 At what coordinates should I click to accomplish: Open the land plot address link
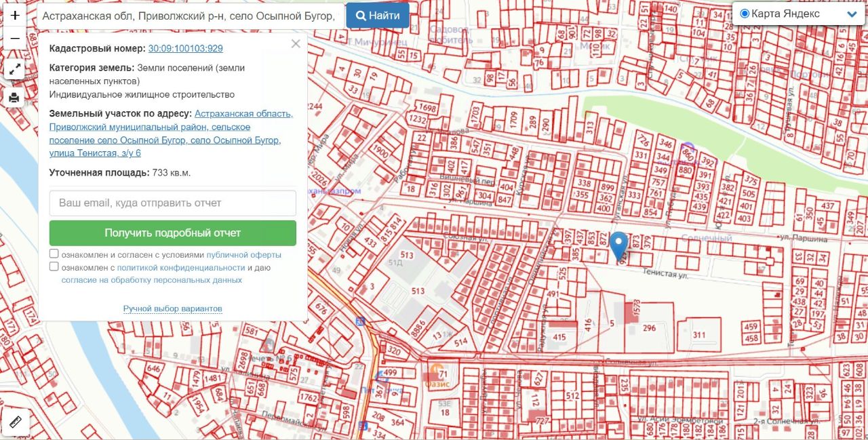pyautogui.click(x=171, y=134)
